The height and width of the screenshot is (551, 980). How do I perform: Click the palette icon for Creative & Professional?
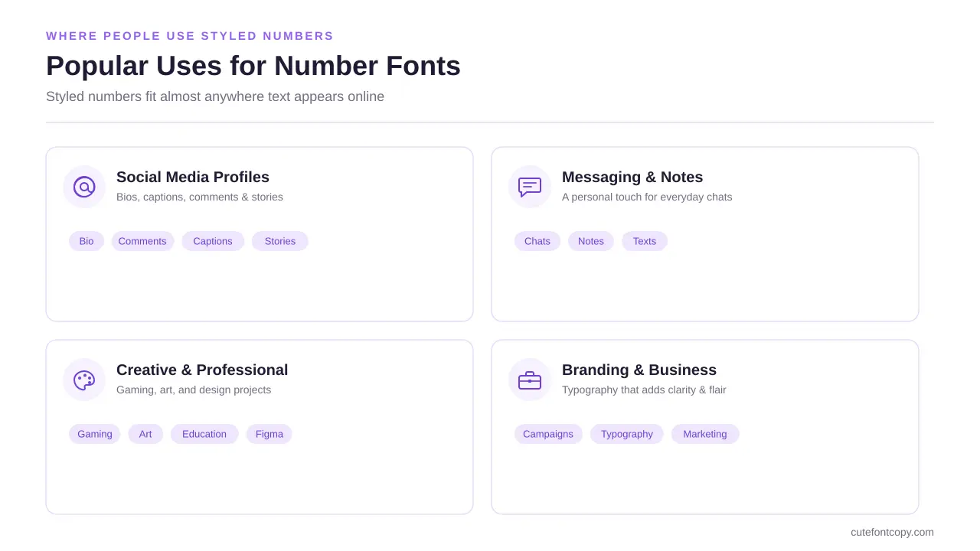pyautogui.click(x=84, y=380)
